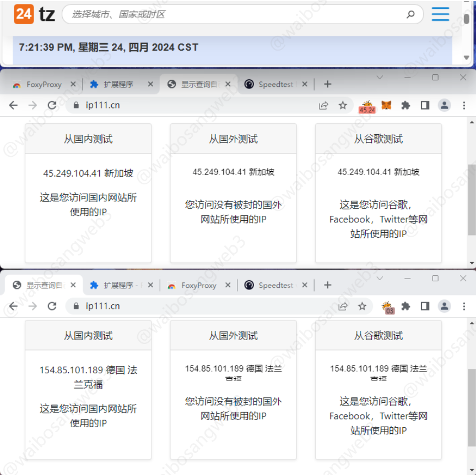Screen dimensions: 476x475
Task: Click the lower window page scrollbar thumb
Action: [x=472, y=408]
